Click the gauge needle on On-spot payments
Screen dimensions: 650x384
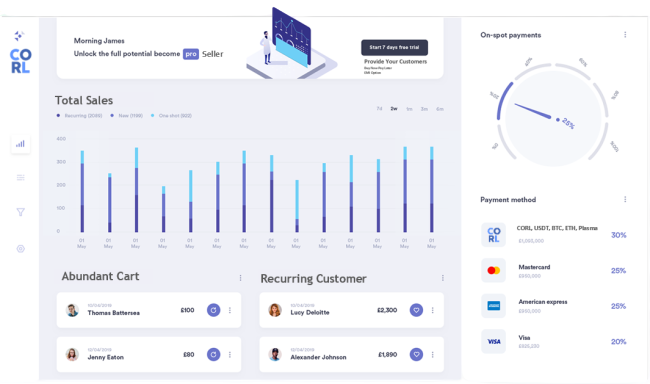pos(533,111)
